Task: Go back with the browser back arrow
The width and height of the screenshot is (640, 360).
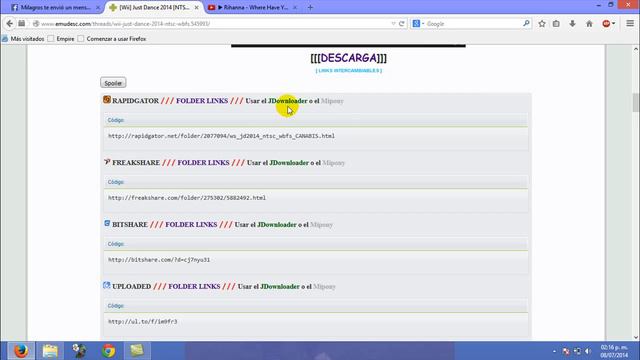Action: pos(10,24)
